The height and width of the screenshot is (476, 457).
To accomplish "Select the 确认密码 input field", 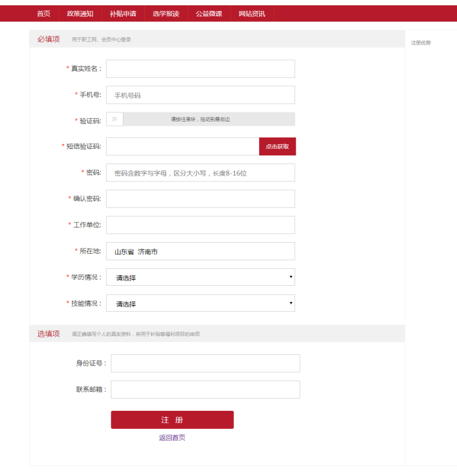I will tap(200, 199).
